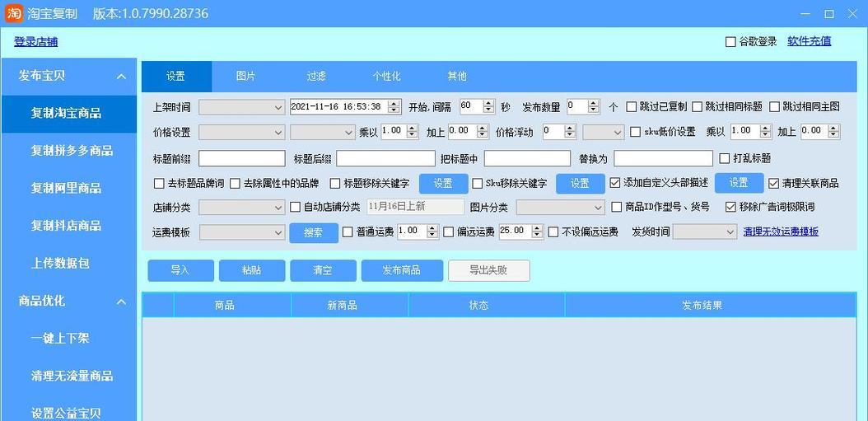Click the 标题前缀 input field
Image resolution: width=868 pixels, height=421 pixels.
tap(242, 158)
